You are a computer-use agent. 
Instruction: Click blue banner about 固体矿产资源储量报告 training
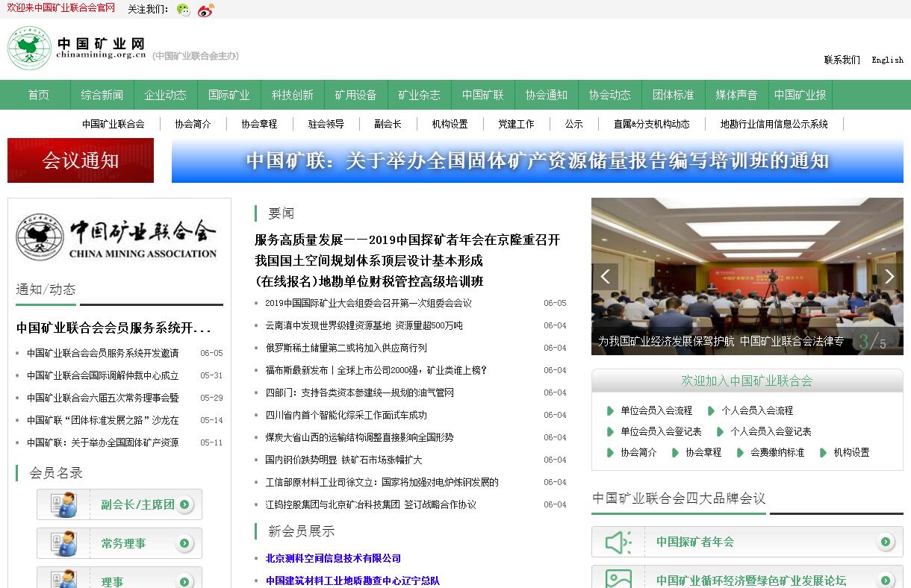(537, 160)
